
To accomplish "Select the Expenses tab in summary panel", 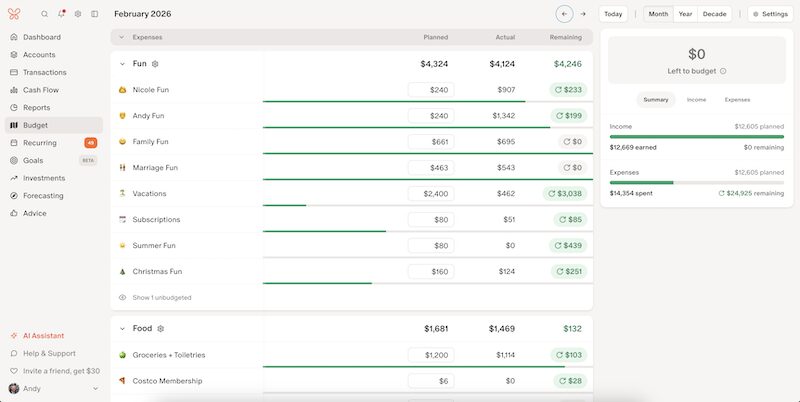I will [737, 100].
